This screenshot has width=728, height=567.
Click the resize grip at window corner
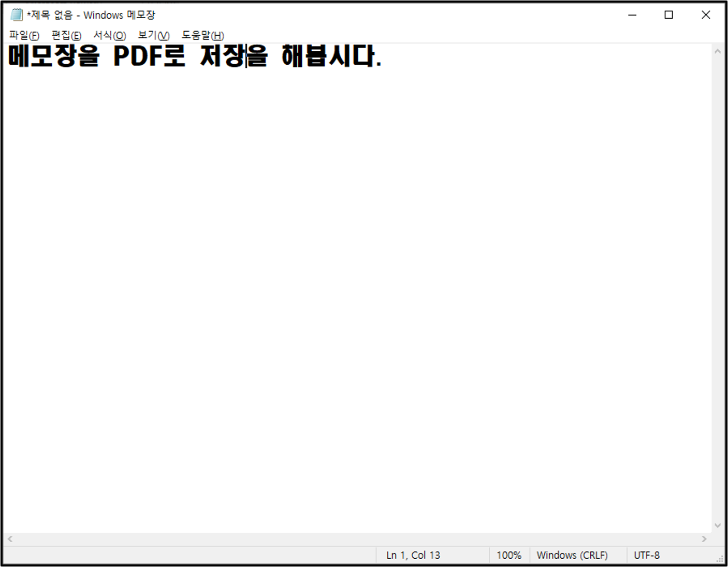[720, 559]
